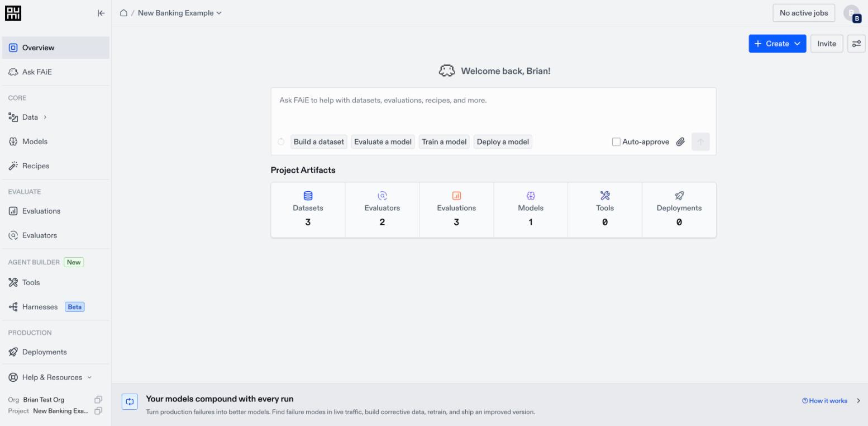
Task: Open the Evaluators artifact card
Action: click(382, 210)
